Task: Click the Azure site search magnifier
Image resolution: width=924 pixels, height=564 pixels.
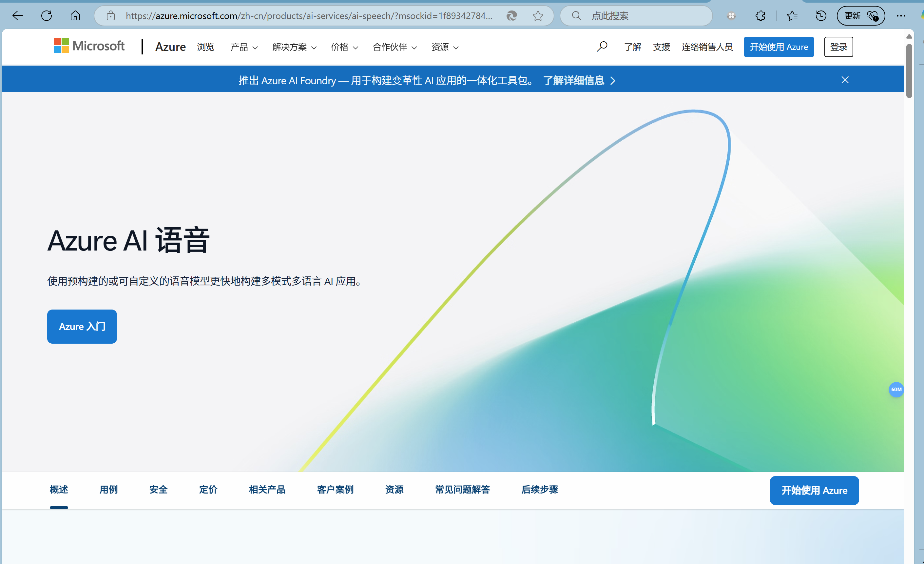Action: pos(602,47)
